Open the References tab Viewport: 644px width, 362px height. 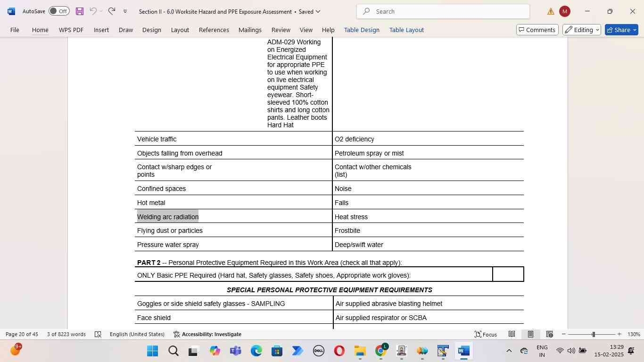[x=214, y=30]
